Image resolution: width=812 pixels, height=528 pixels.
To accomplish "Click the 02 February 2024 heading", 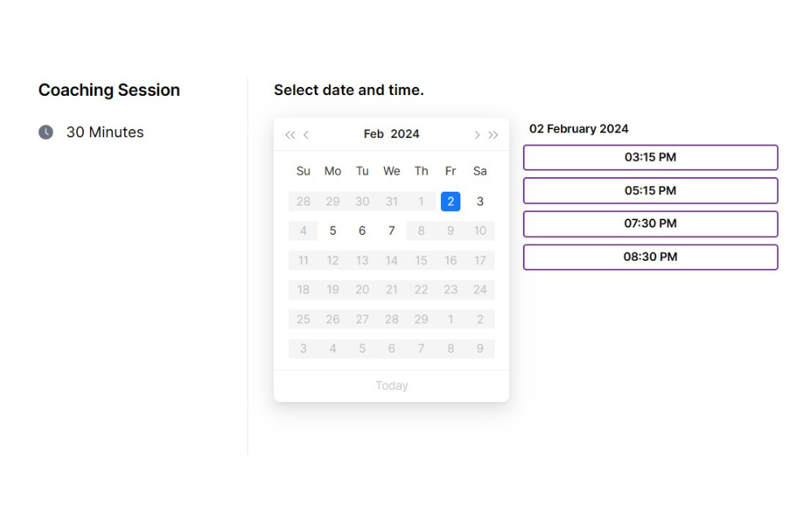I will pos(578,129).
